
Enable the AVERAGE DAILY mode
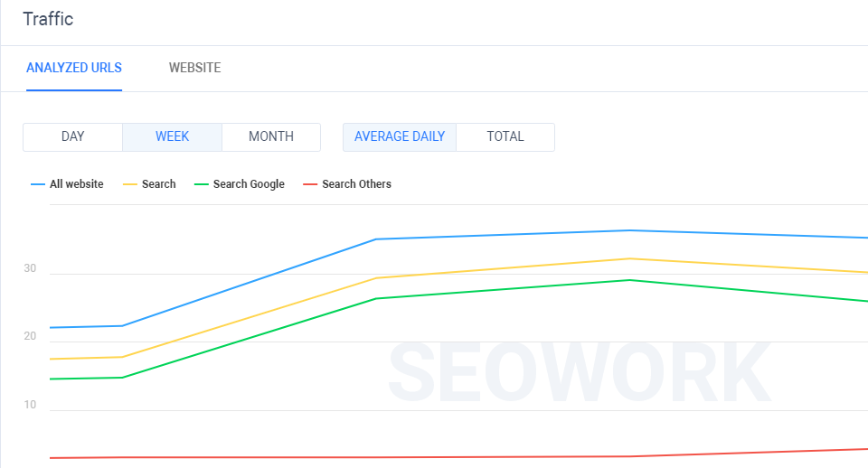click(x=400, y=136)
